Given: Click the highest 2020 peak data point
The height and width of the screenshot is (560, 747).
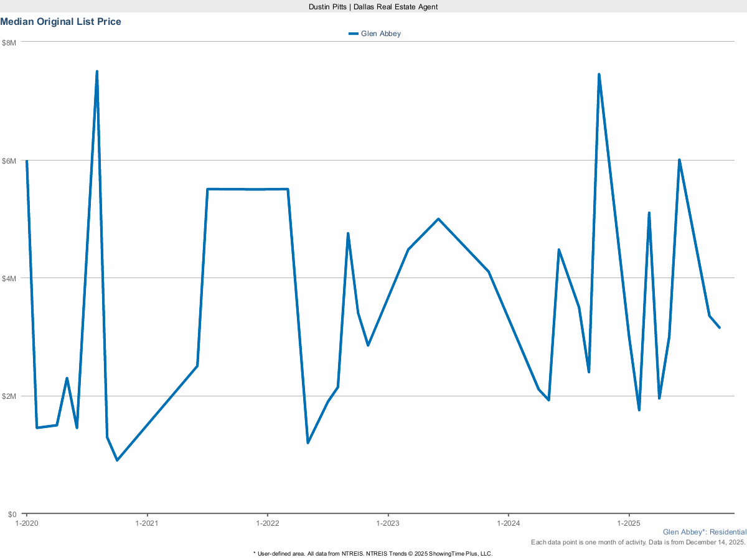Looking at the screenshot, I should (96, 72).
